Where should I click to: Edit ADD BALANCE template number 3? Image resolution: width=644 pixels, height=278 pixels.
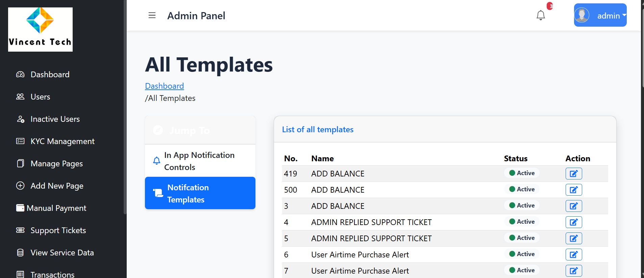click(x=573, y=206)
